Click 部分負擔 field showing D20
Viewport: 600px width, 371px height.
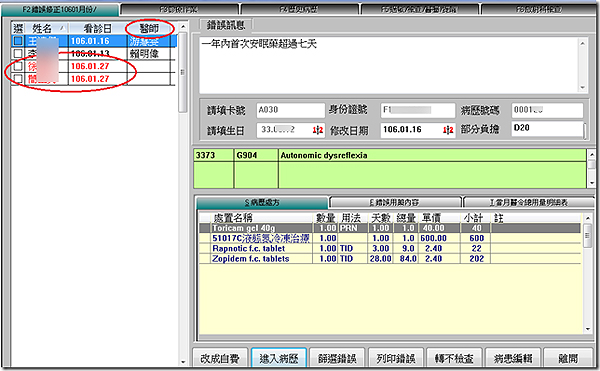pos(547,129)
